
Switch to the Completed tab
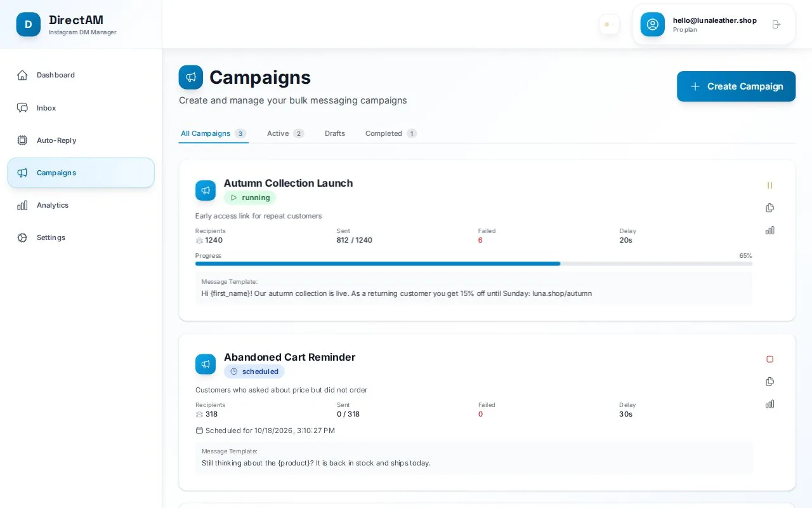coord(391,133)
